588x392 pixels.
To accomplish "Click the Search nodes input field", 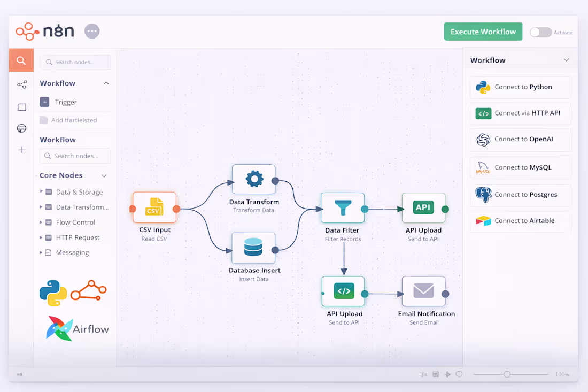I will pyautogui.click(x=76, y=62).
